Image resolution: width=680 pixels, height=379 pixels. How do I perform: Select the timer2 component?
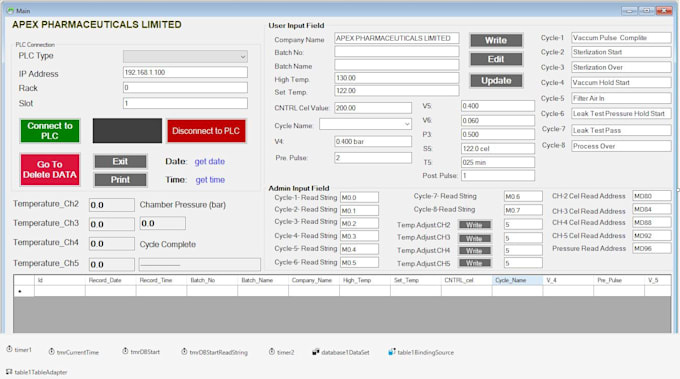pyautogui.click(x=281, y=352)
